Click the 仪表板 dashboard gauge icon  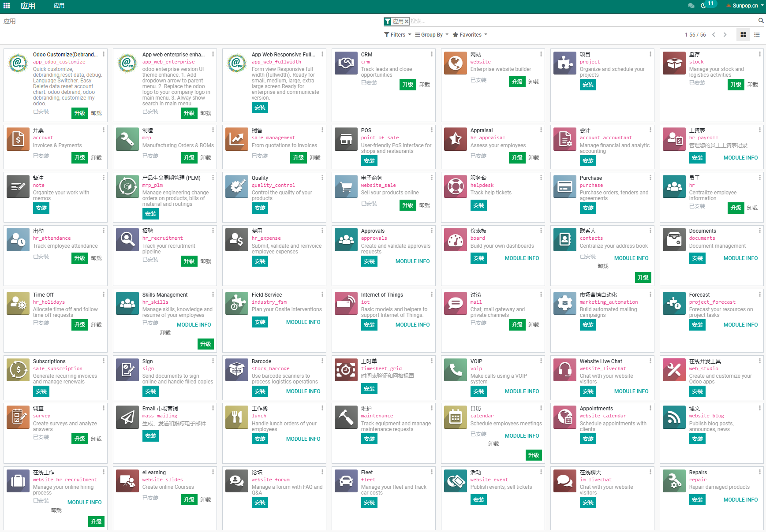click(456, 239)
